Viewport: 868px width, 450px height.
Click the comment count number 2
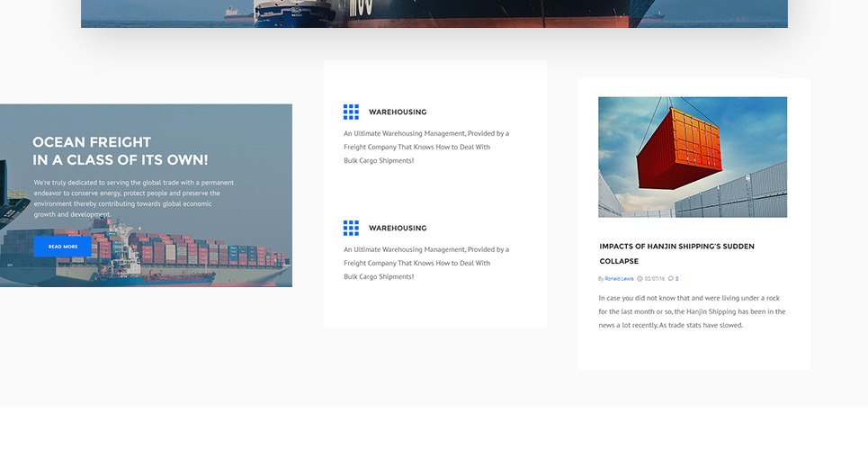[x=677, y=279]
